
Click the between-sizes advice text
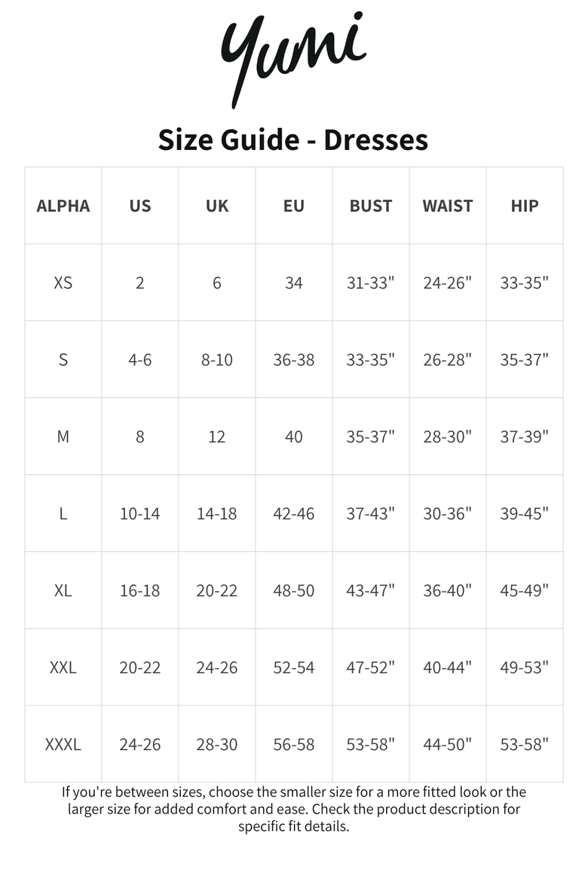[294, 809]
